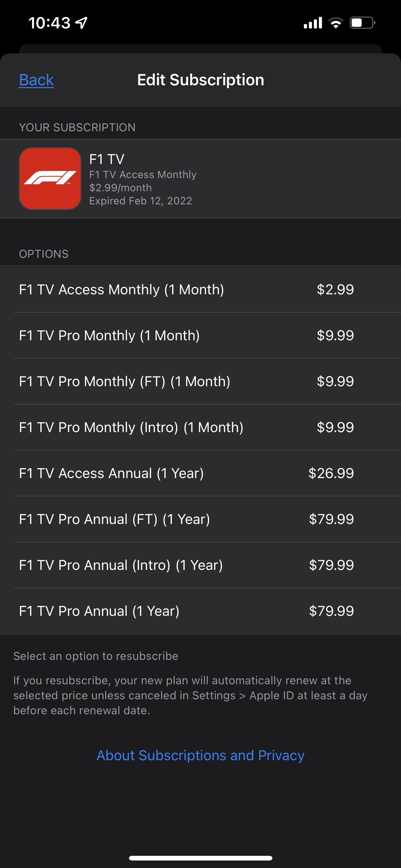401x868 pixels.
Task: Select F1 TV Access Annual plan
Action: click(111, 473)
